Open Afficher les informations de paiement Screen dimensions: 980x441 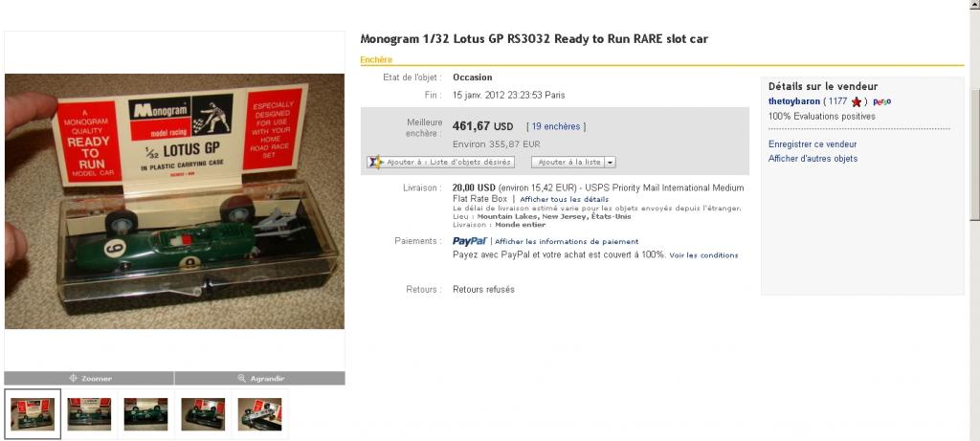[x=567, y=242]
